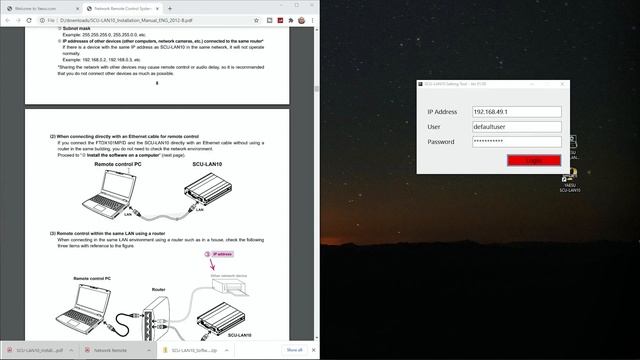The image size is (640, 360).
Task: Open the Chrome three-dot menu
Action: (312, 20)
